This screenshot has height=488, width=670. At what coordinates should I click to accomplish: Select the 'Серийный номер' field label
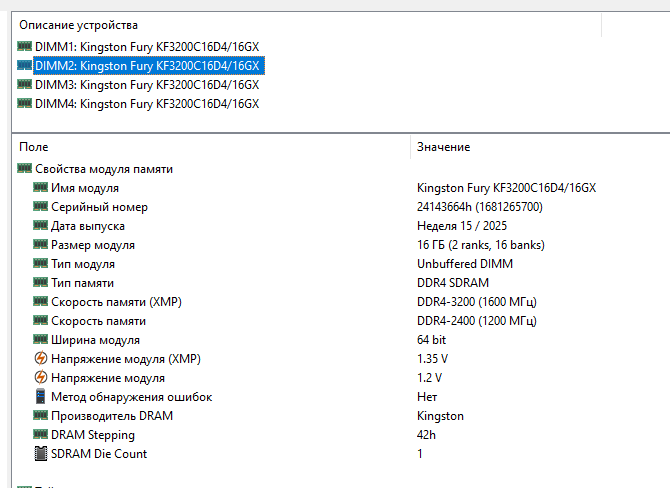[x=100, y=207]
